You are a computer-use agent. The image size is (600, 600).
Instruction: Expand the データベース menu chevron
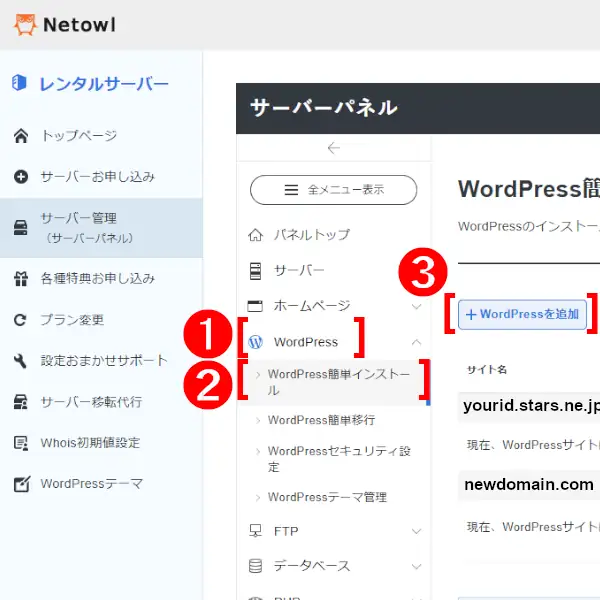coord(417,566)
